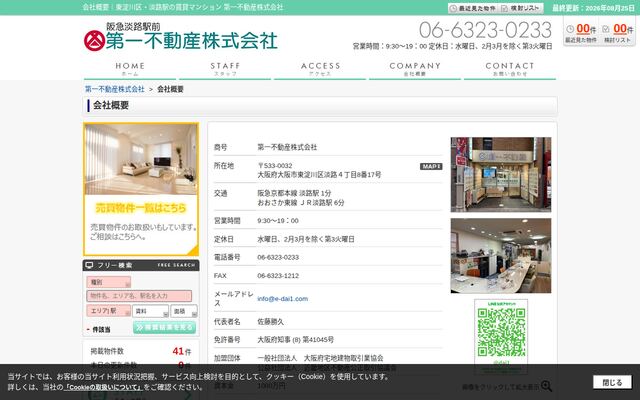Open the 賃料 rent dropdown
Screen dimensions: 640x400
[150, 311]
